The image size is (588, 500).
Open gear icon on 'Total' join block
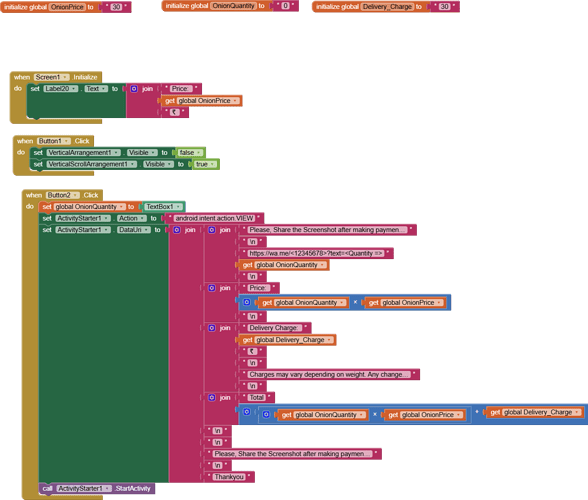pyautogui.click(x=212, y=398)
